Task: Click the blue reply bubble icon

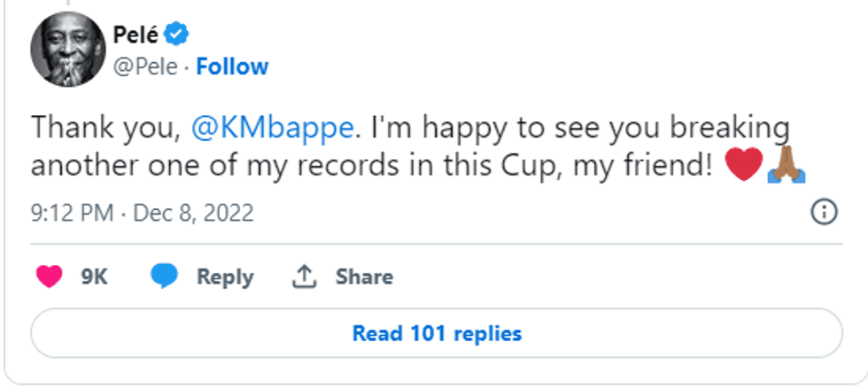Action: (165, 276)
